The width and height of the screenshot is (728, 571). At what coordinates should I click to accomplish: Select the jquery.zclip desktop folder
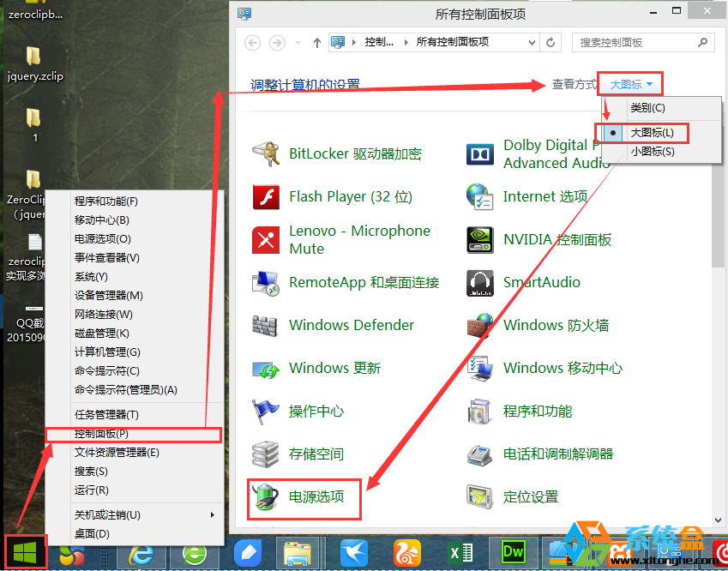[35, 64]
